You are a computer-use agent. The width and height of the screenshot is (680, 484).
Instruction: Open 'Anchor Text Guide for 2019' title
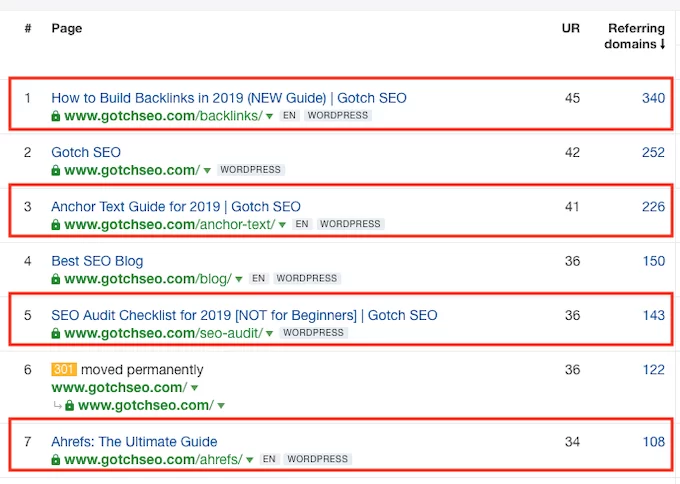[176, 206]
